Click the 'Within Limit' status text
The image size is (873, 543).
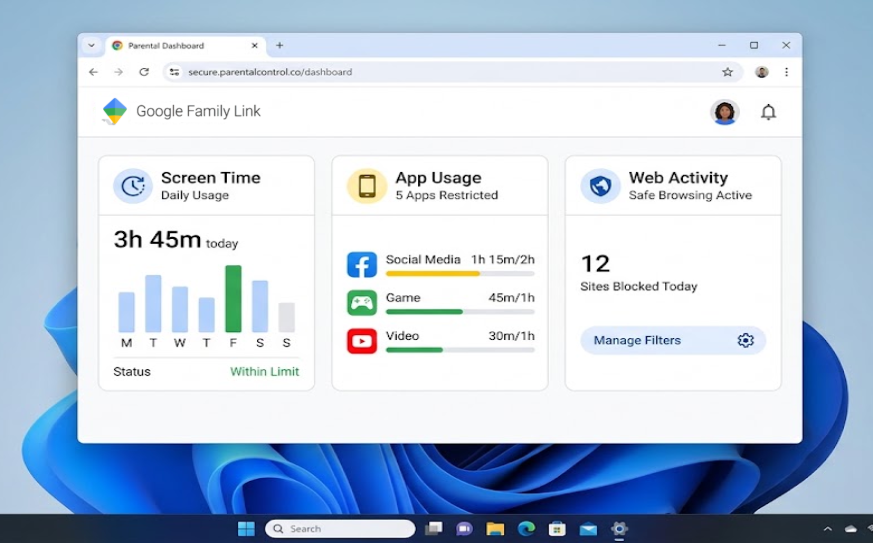tap(264, 371)
